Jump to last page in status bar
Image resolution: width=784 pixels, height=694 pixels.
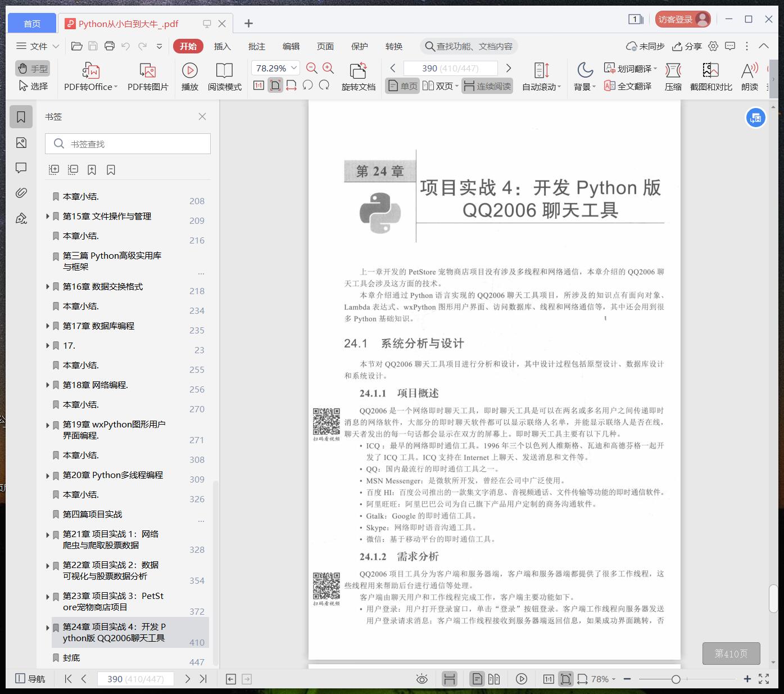coord(203,679)
